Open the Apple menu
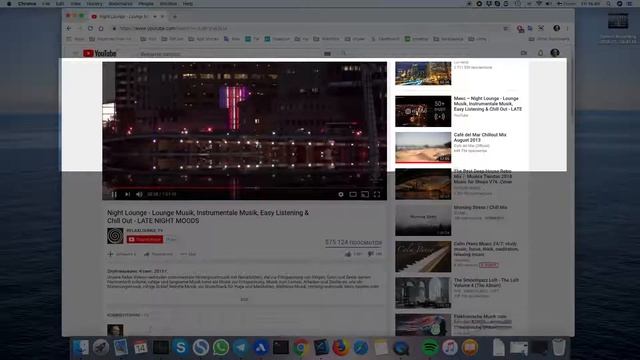This screenshot has width=640, height=360. [x=9, y=3]
